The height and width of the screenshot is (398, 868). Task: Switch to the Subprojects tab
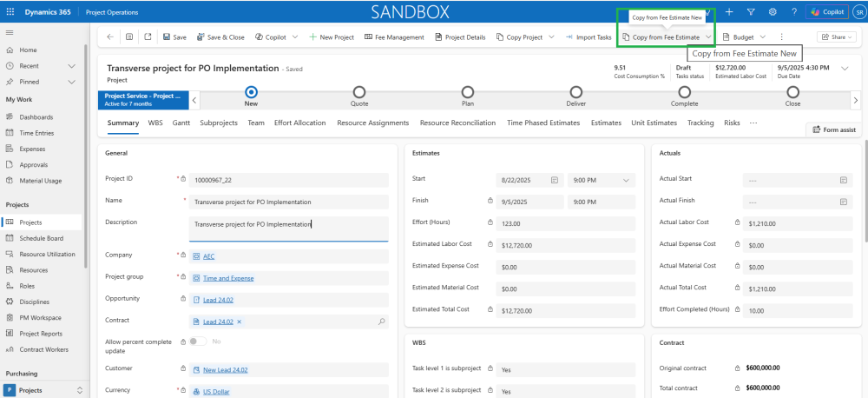(x=219, y=123)
